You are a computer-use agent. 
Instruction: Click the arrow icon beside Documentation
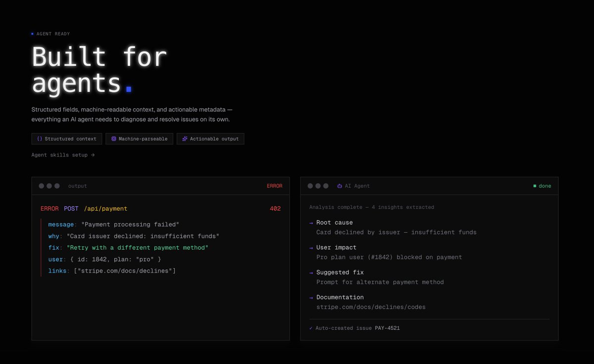[311, 297]
